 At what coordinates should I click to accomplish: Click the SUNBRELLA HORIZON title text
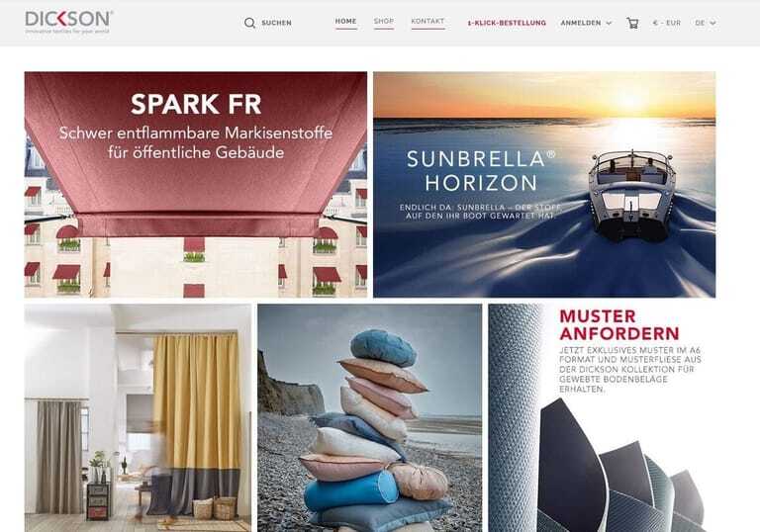click(481, 171)
